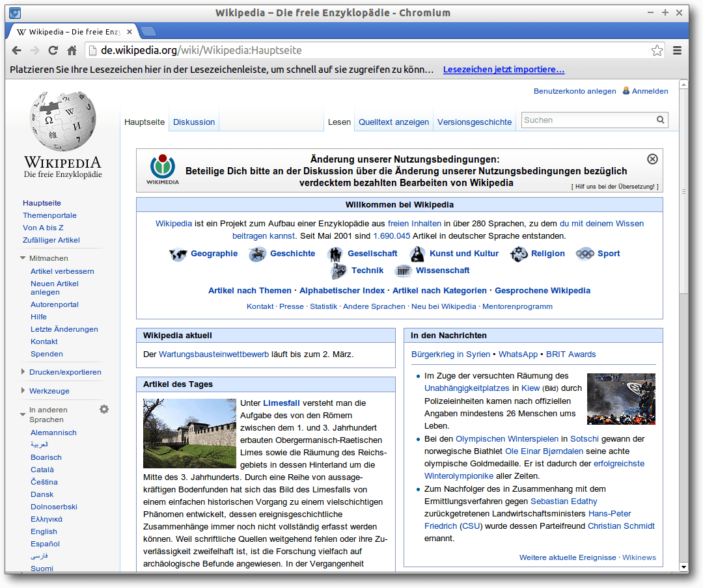703x588 pixels.
Task: Open the Ole Einar Bjørndalen link
Action: click(x=544, y=451)
